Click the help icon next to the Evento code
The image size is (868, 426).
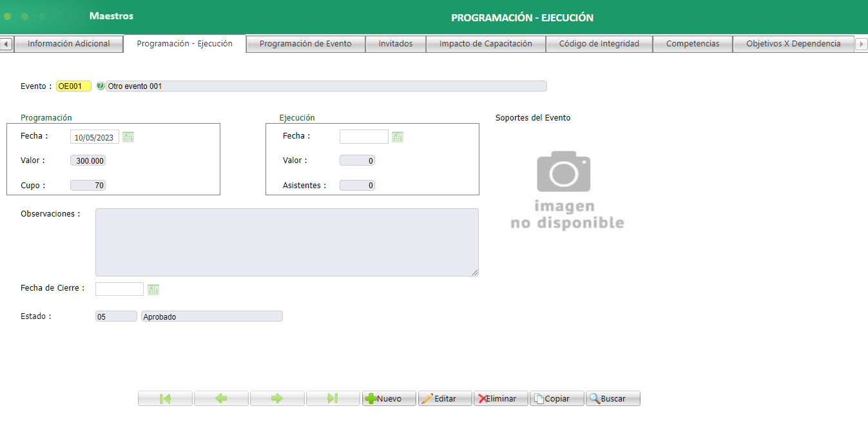point(101,86)
